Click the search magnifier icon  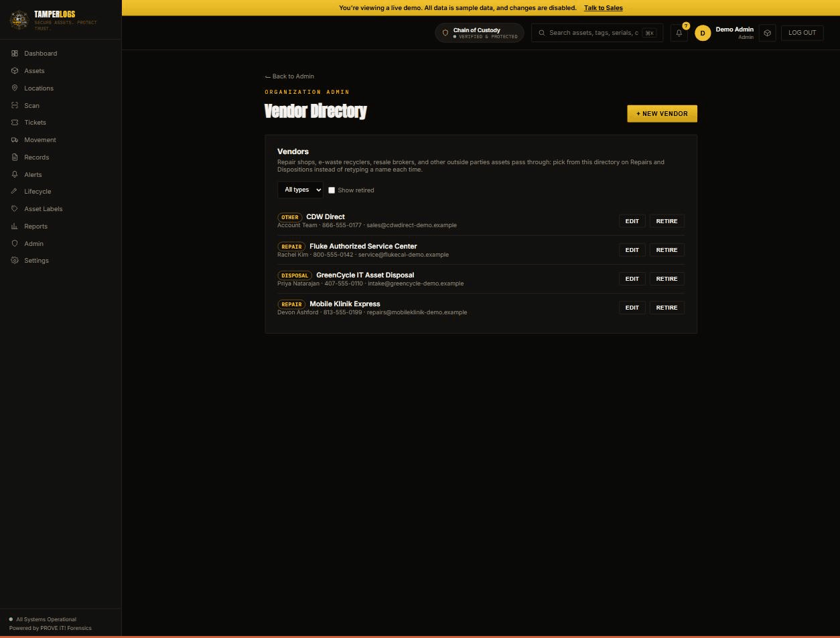542,33
